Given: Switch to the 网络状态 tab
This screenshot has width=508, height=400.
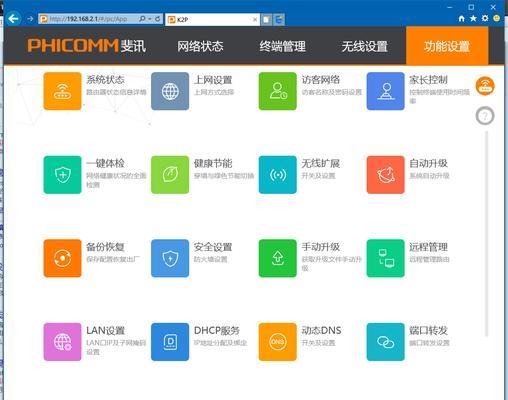Looking at the screenshot, I should pos(200,46).
